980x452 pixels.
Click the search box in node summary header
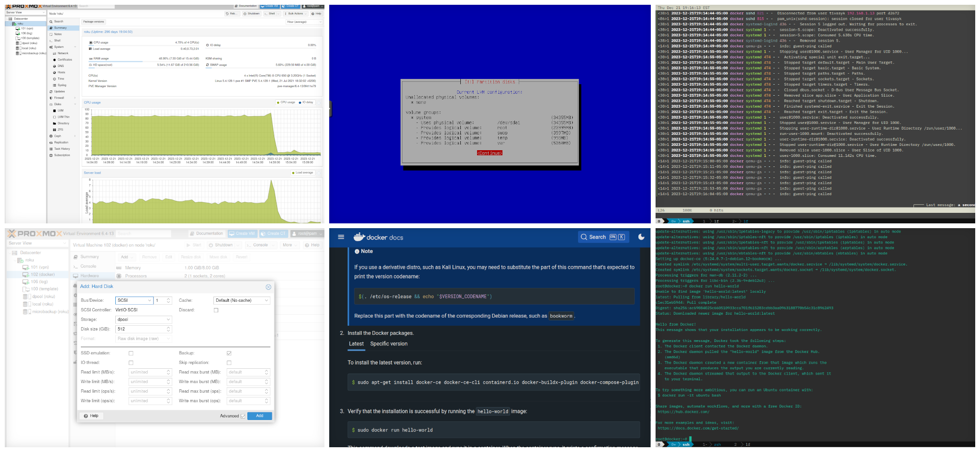[96, 6]
